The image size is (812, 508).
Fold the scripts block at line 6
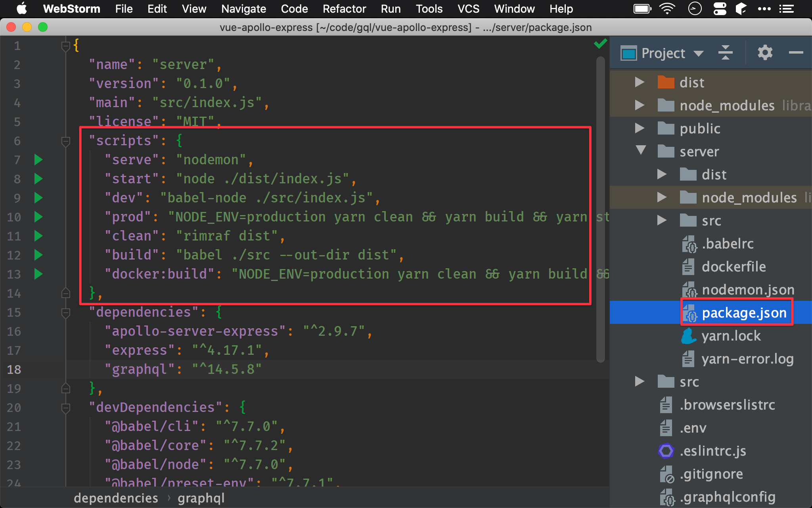point(66,141)
